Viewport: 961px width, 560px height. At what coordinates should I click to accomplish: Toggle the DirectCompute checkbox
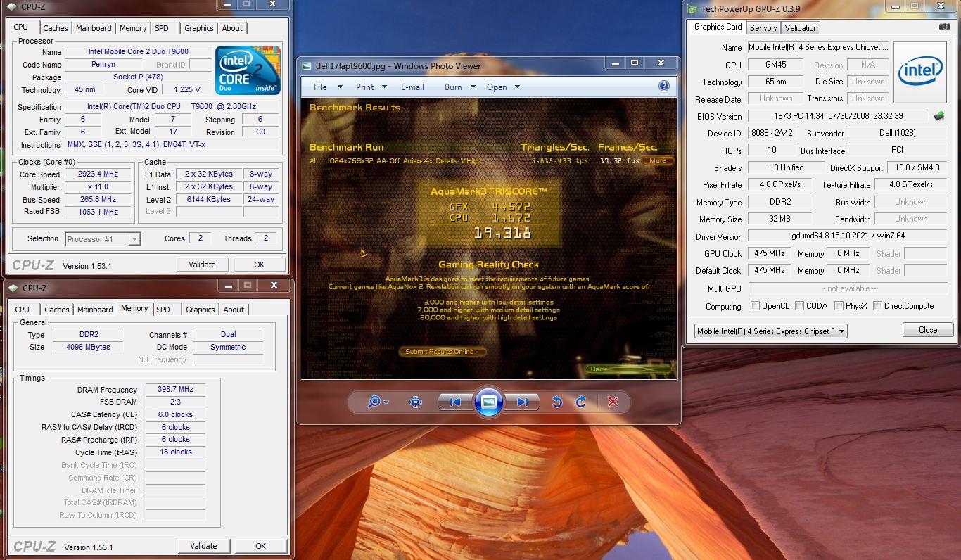point(877,306)
